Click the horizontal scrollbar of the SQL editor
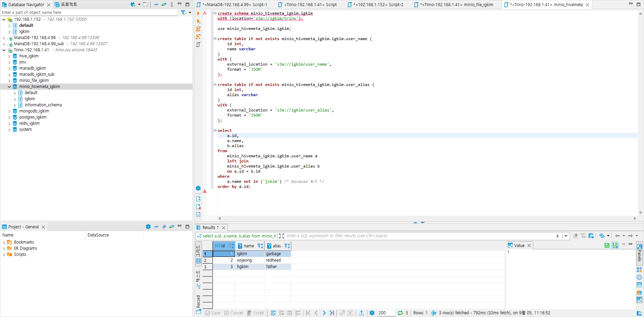Viewport: 644px width, 317px height. tap(427, 218)
